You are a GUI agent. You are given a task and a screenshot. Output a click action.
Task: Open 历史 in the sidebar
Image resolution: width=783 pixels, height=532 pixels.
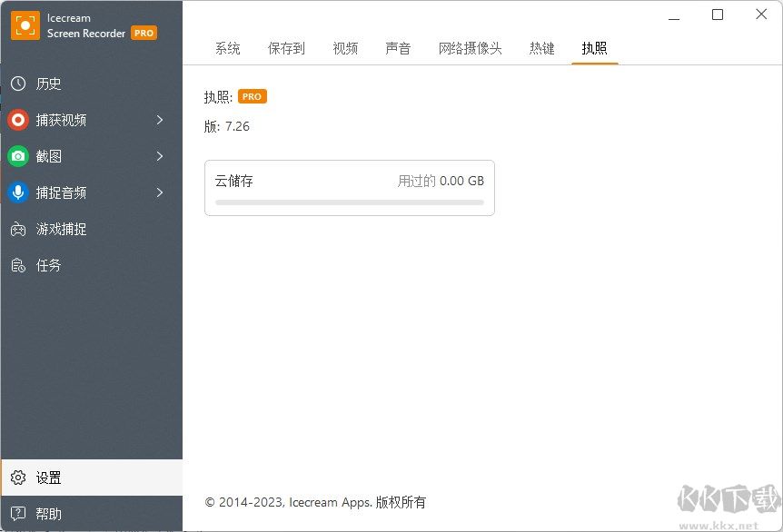tap(92, 84)
